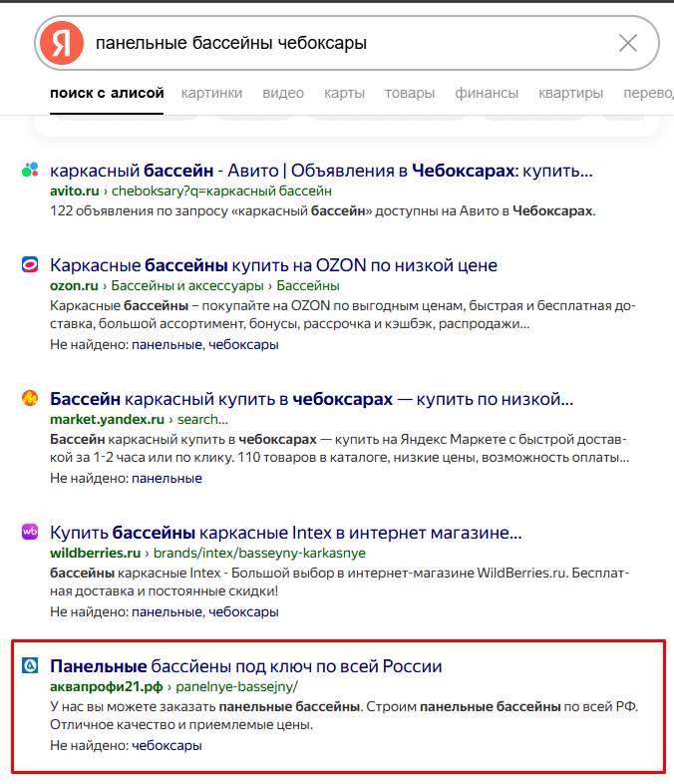
Task: Switch to the картинки tab
Action: pyautogui.click(x=211, y=94)
